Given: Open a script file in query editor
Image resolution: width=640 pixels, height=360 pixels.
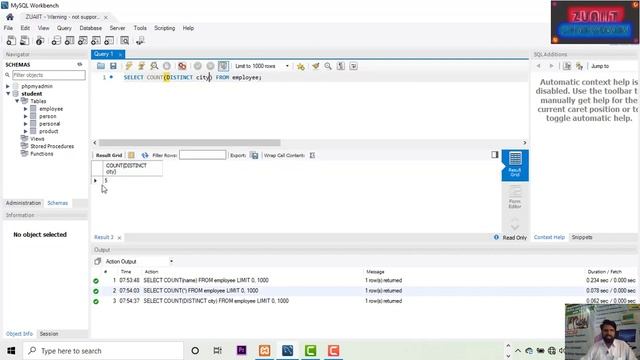Looking at the screenshot, I should (x=101, y=66).
